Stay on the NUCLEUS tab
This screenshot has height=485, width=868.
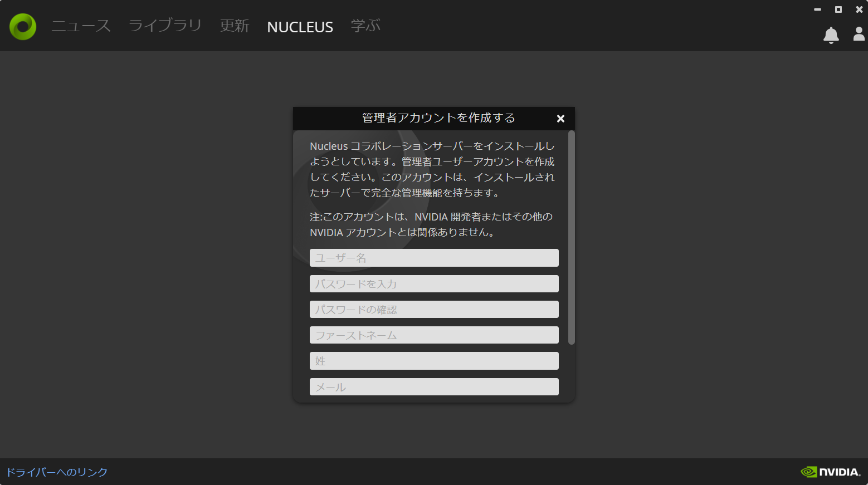pyautogui.click(x=300, y=26)
